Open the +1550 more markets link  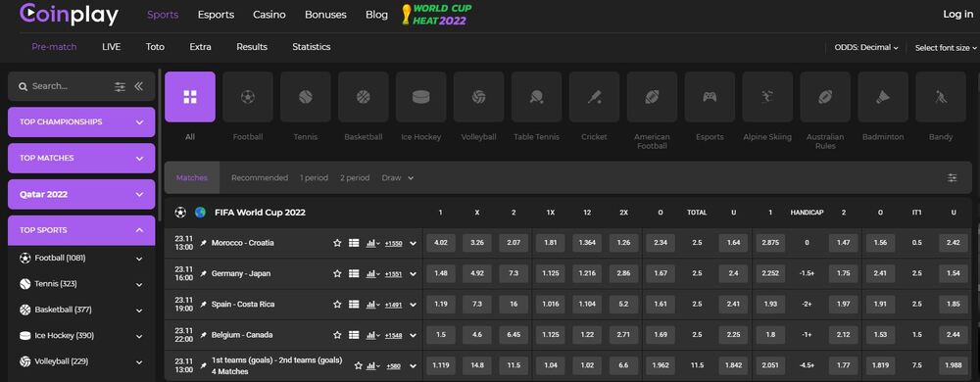[393, 244]
